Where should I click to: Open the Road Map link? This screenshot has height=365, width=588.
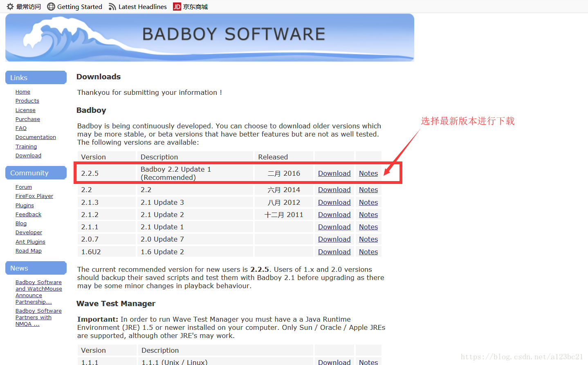(x=29, y=251)
